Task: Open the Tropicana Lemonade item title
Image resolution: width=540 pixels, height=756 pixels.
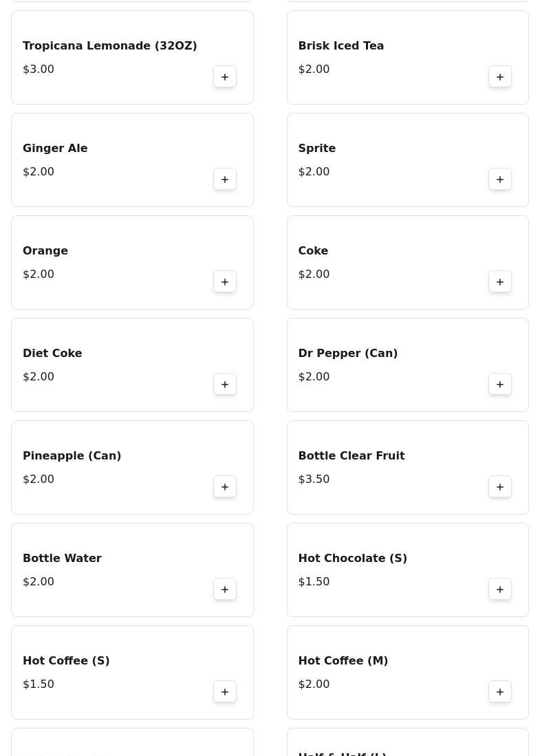Action: click(110, 46)
